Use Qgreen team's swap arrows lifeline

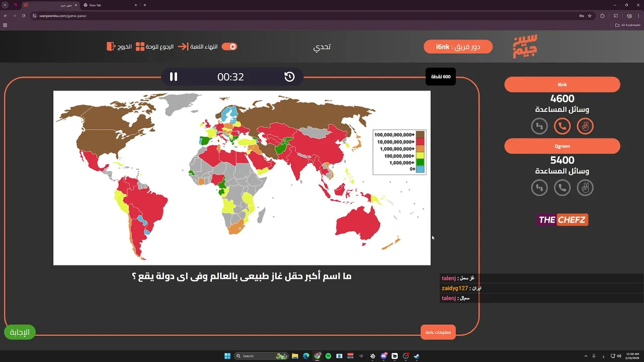click(539, 188)
